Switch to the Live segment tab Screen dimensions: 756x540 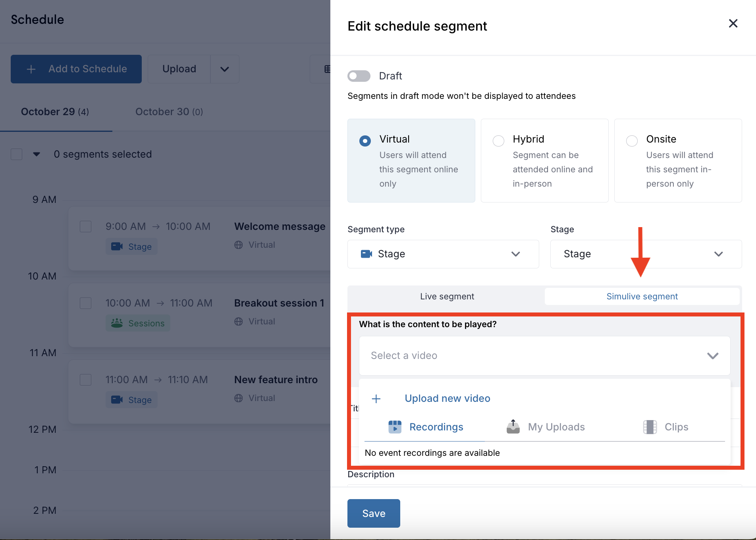[x=447, y=296]
